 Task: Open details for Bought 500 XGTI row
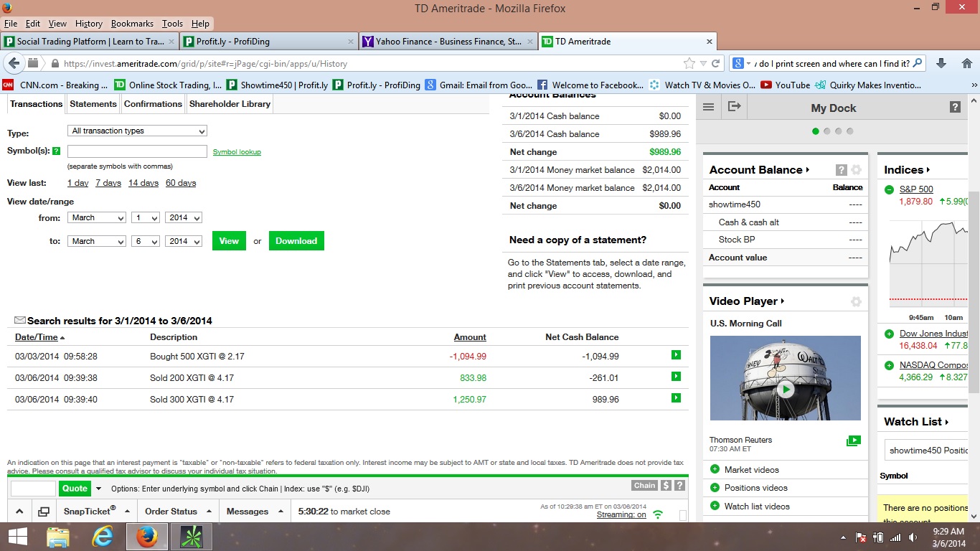pyautogui.click(x=675, y=355)
